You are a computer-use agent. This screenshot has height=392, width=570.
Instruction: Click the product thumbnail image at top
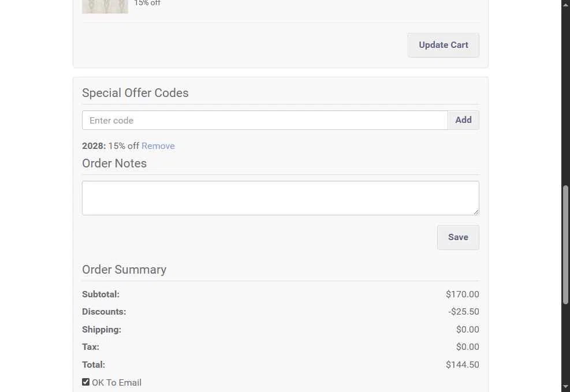pos(105,6)
